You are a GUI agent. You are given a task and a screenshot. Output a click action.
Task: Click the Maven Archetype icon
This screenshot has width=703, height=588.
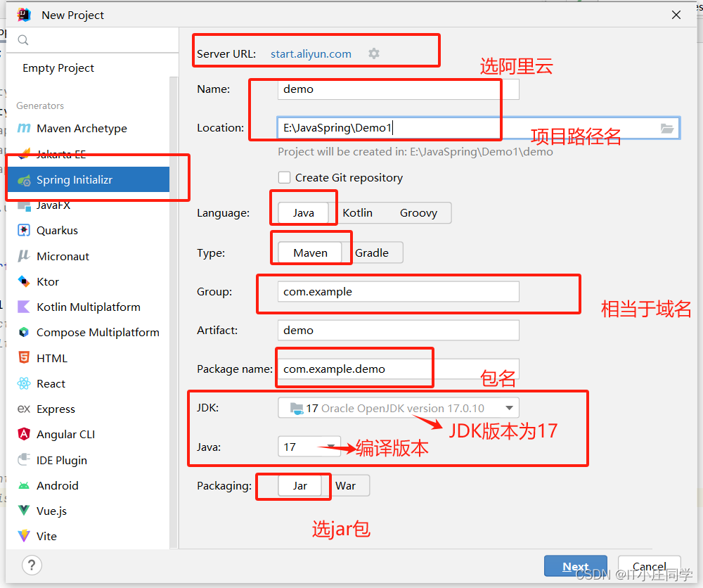pyautogui.click(x=24, y=128)
